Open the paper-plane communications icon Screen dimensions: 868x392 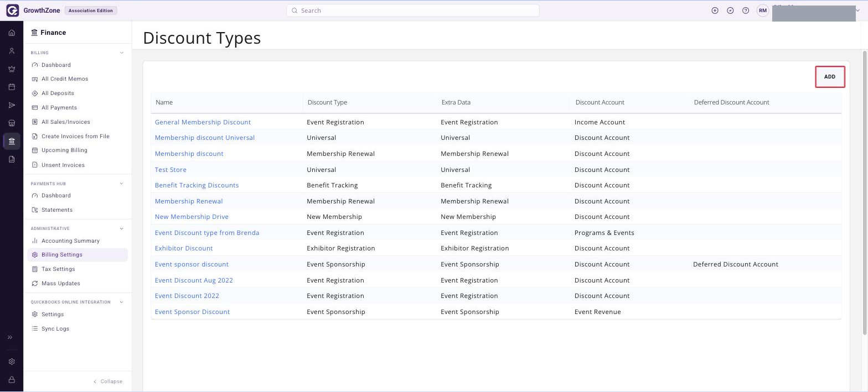tap(12, 105)
